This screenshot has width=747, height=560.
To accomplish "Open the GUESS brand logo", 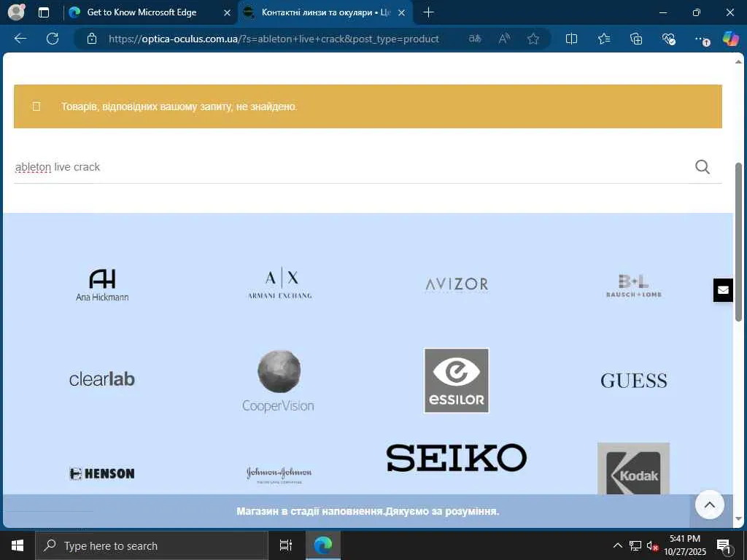I will click(x=634, y=381).
